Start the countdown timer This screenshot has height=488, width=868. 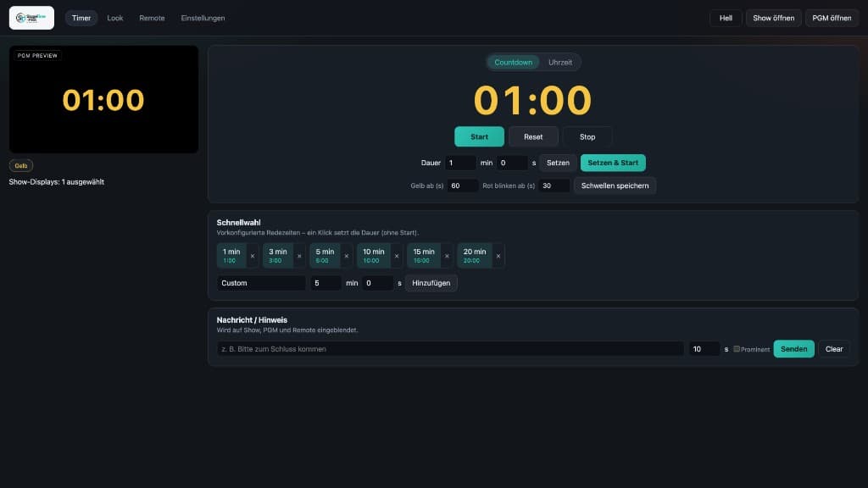[x=480, y=136]
